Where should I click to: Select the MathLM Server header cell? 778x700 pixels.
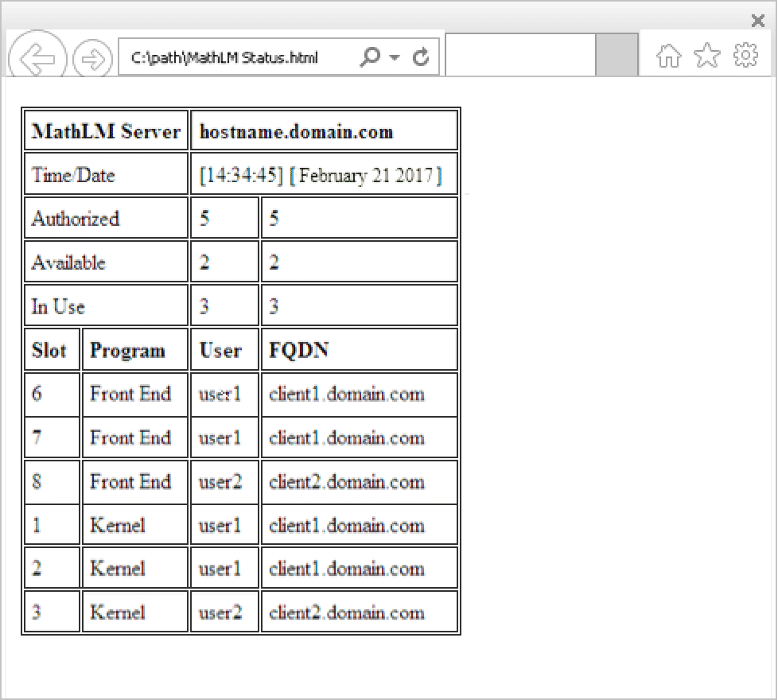(106, 132)
